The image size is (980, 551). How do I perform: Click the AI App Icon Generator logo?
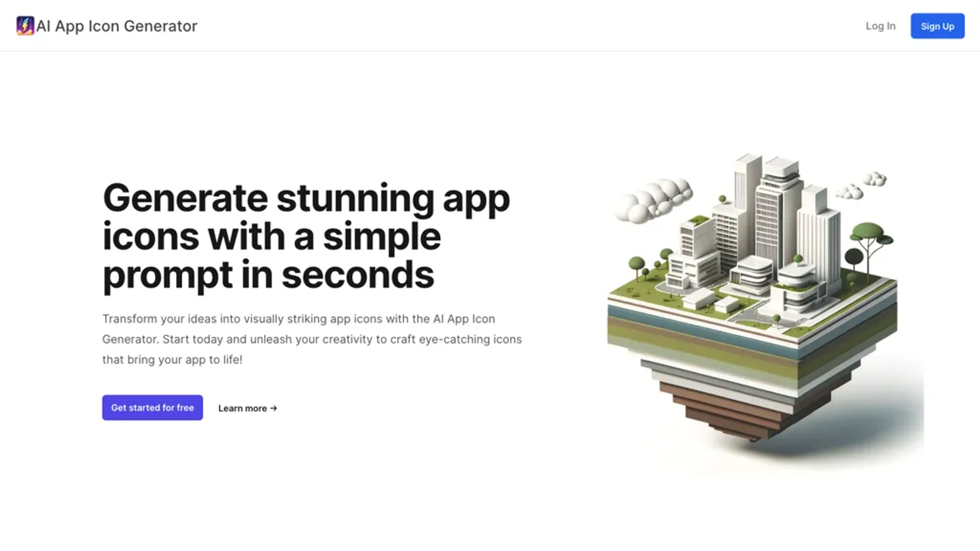tap(25, 25)
